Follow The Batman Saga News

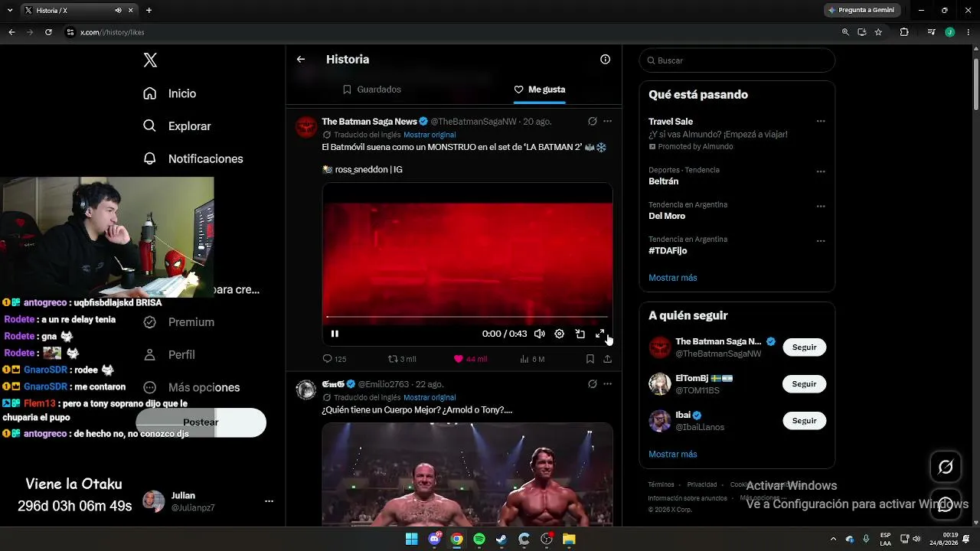click(804, 347)
